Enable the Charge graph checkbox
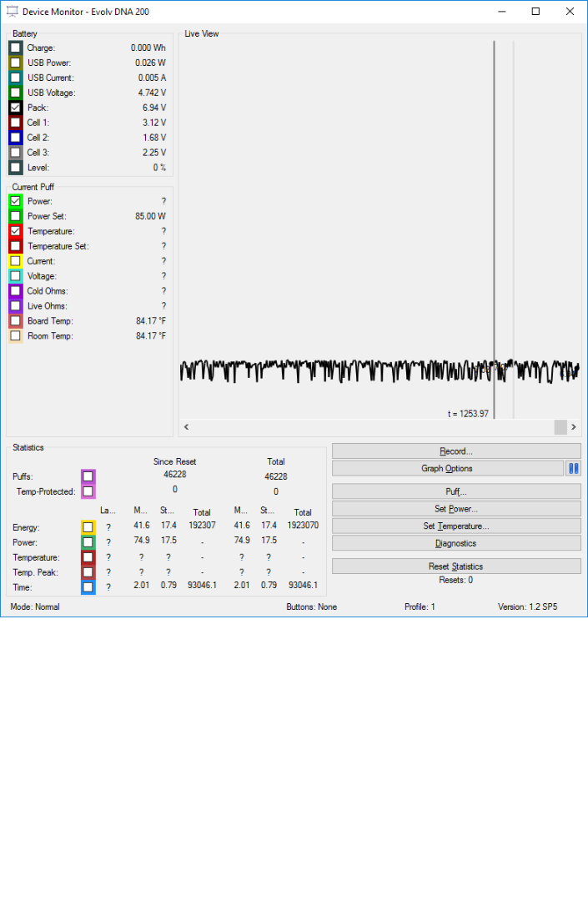The image size is (588, 901). point(16,48)
